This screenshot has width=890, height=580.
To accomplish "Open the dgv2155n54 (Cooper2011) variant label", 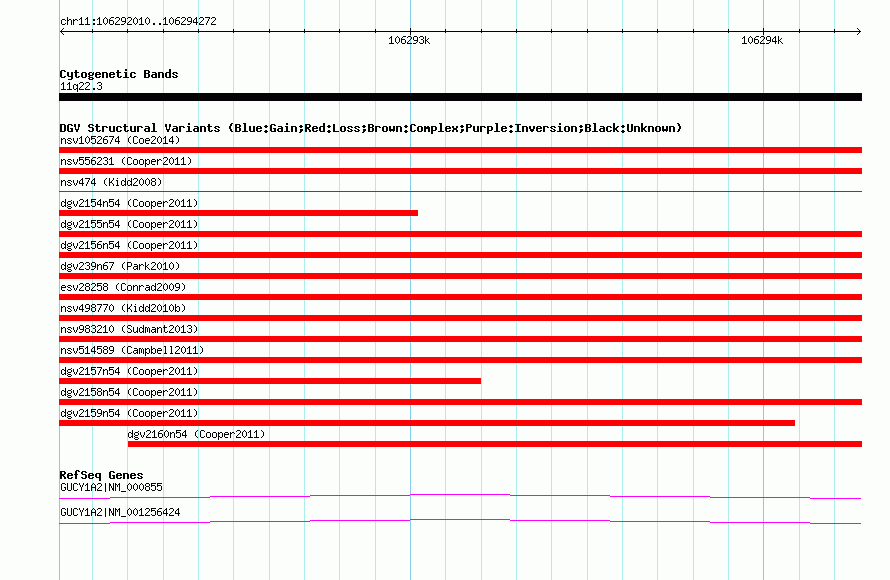I will tap(129, 224).
